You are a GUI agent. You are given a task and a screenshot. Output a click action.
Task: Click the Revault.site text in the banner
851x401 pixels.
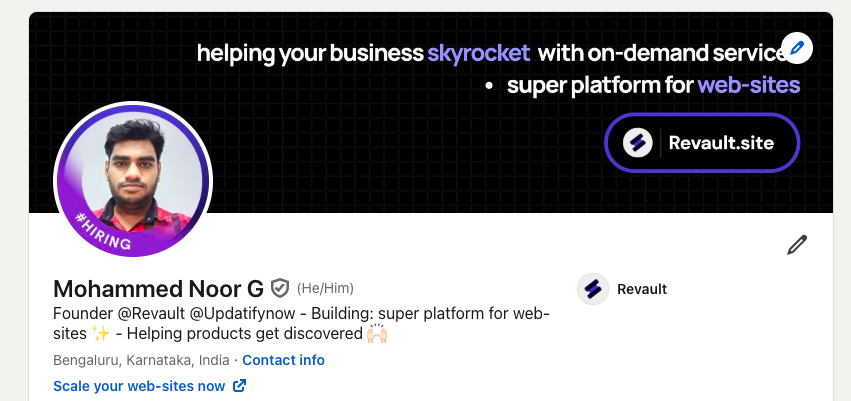point(721,143)
